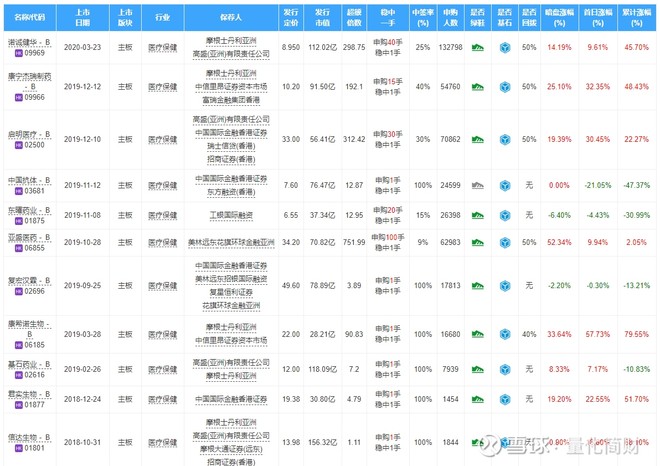Image resolution: width=660 pixels, height=466 pixels.
Task: Select issue price 49.60
Action: click(x=291, y=286)
